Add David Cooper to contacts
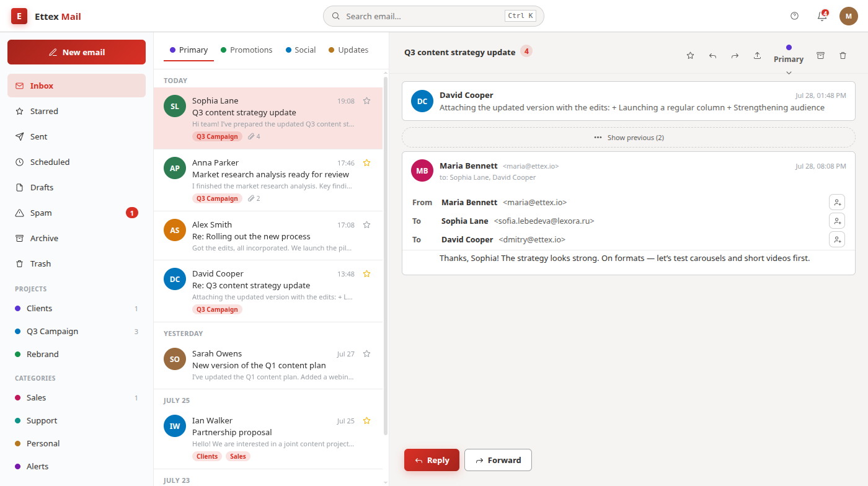 coord(837,239)
